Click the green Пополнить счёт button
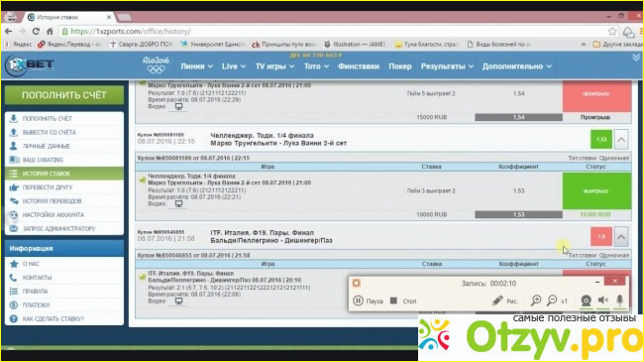This screenshot has height=362, width=644. (64, 95)
